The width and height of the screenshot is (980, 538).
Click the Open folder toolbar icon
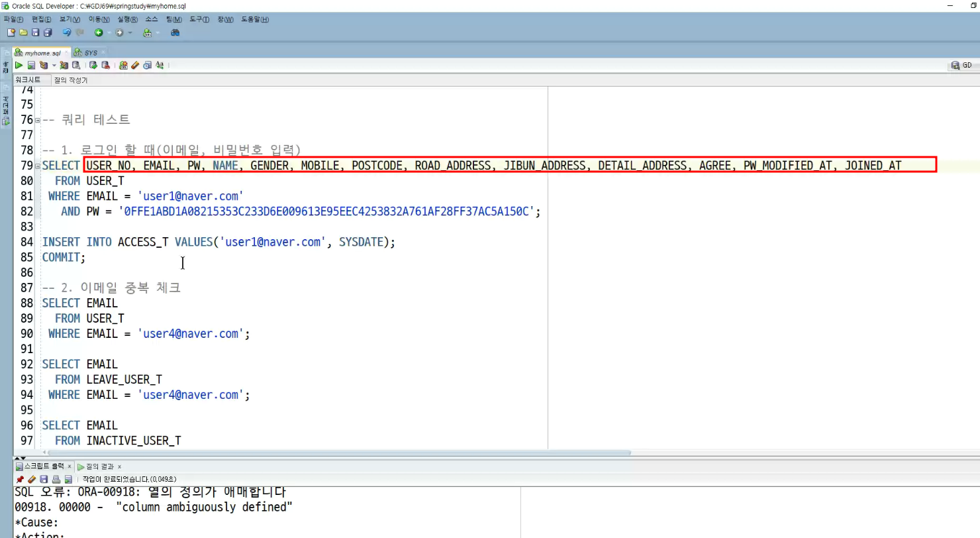[23, 32]
